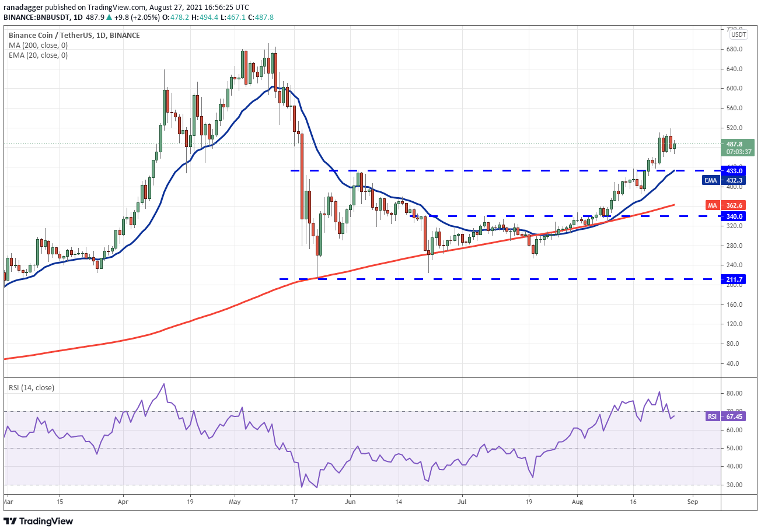
Task: Click the 211.7 support level price label
Action: tap(734, 279)
